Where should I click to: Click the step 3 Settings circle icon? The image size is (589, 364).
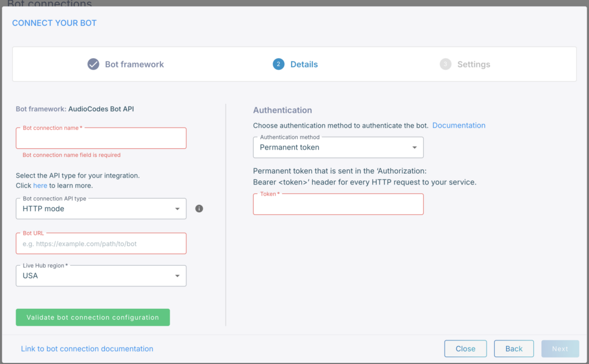click(445, 64)
